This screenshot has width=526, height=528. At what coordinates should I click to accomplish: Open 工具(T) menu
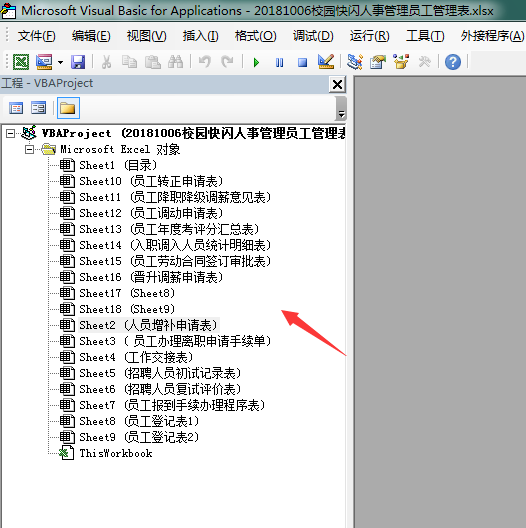(x=425, y=36)
